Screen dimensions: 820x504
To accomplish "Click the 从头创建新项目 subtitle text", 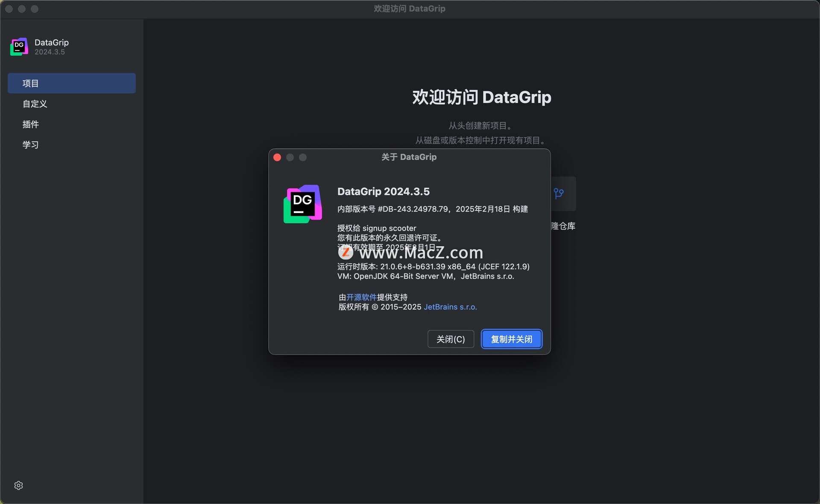I will [x=481, y=125].
